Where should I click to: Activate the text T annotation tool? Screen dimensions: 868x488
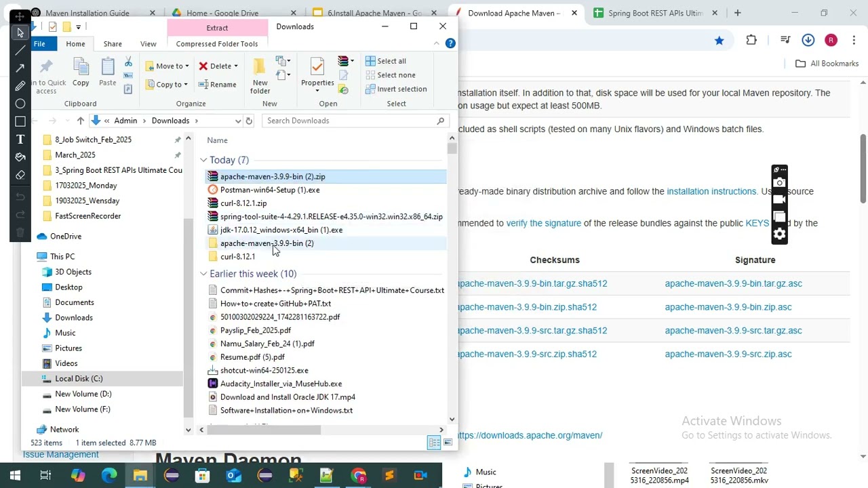click(20, 139)
